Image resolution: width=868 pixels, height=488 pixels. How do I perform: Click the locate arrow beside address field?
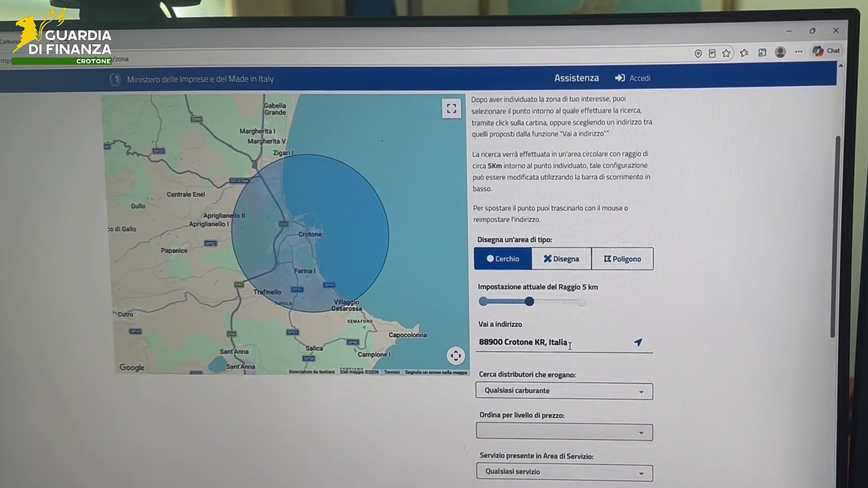[638, 343]
